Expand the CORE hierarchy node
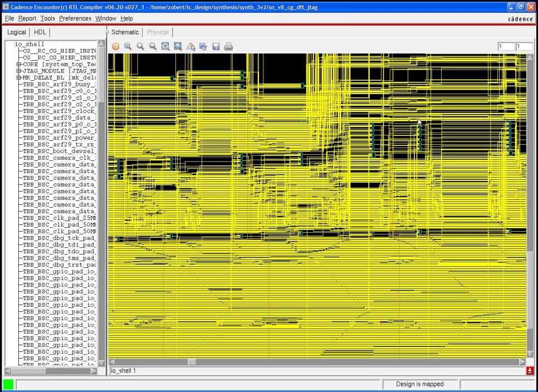 pos(19,64)
